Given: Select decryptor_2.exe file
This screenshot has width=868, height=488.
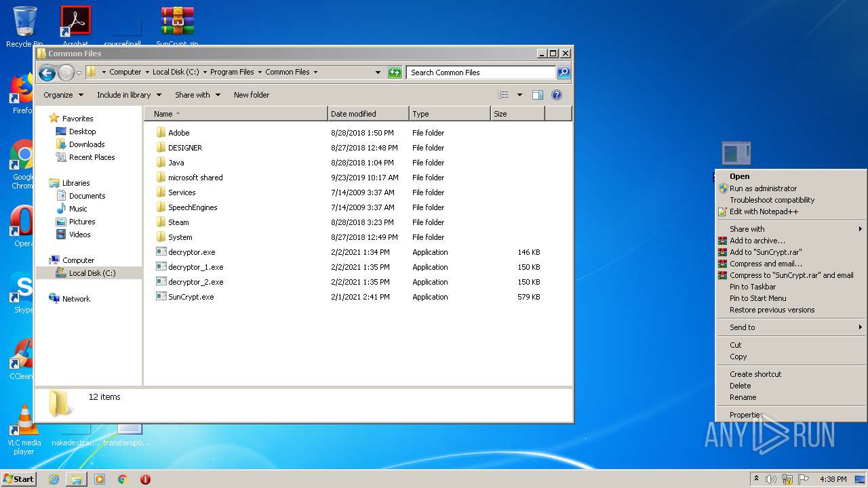Looking at the screenshot, I should pos(195,282).
